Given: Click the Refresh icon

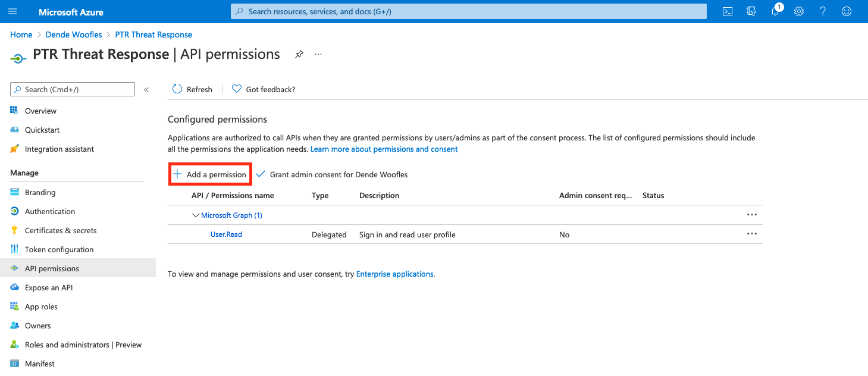Looking at the screenshot, I should click(177, 89).
